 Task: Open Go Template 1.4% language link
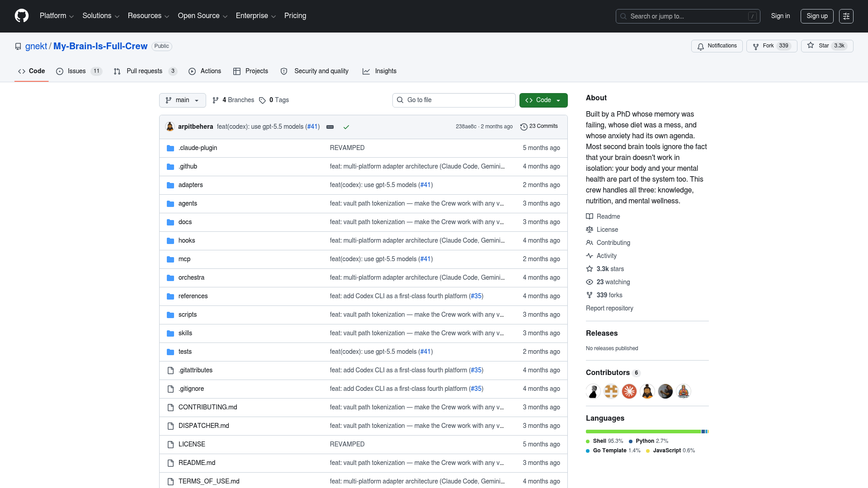(x=613, y=451)
